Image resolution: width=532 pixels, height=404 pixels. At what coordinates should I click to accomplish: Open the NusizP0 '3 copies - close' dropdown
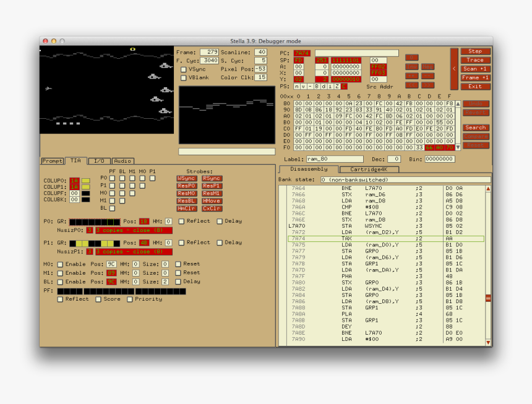[x=134, y=230]
